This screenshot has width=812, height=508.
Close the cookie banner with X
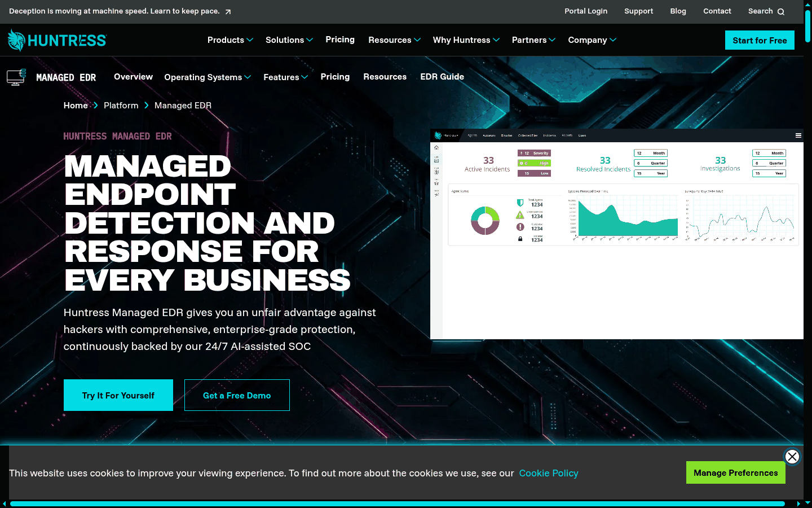point(792,457)
